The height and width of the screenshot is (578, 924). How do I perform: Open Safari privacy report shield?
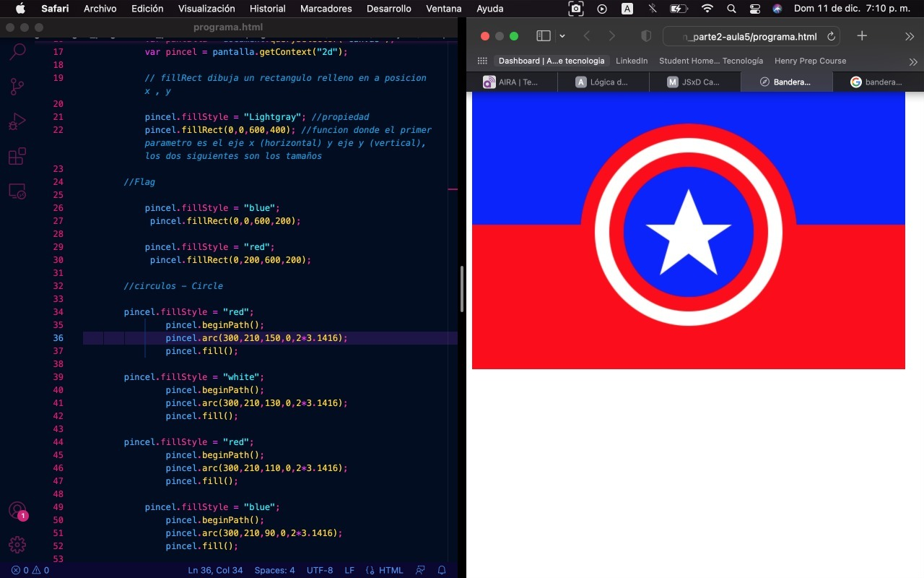(646, 36)
